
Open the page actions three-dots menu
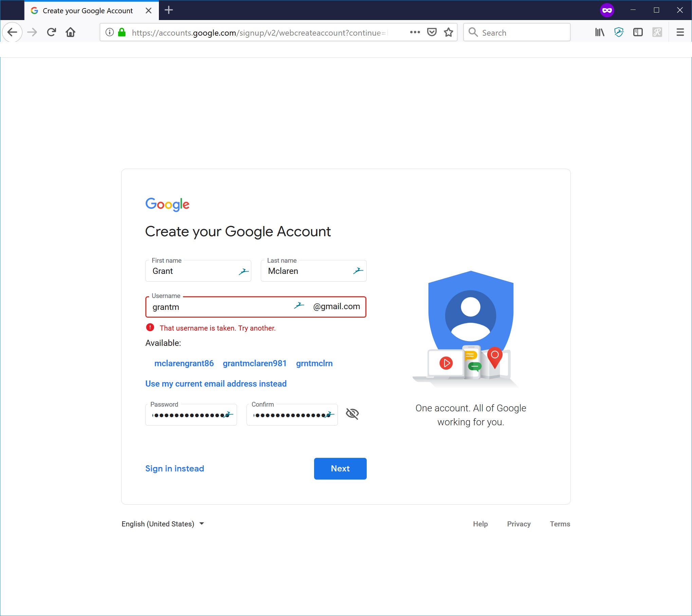coord(415,32)
